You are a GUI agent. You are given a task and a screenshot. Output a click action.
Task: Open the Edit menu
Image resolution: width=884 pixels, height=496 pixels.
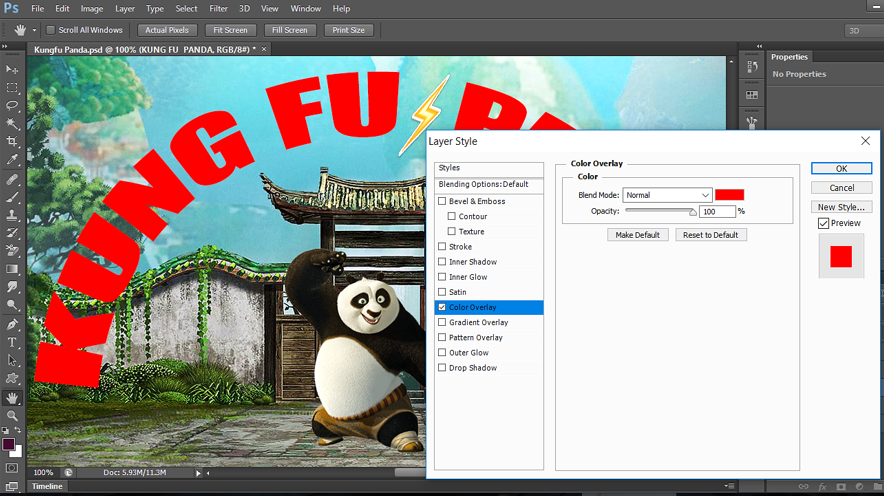62,8
